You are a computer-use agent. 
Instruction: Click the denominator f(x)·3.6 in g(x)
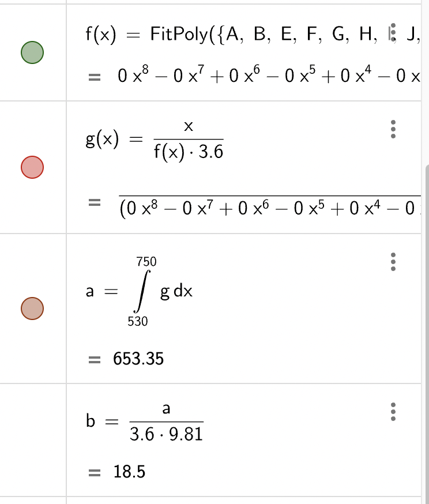click(x=189, y=152)
